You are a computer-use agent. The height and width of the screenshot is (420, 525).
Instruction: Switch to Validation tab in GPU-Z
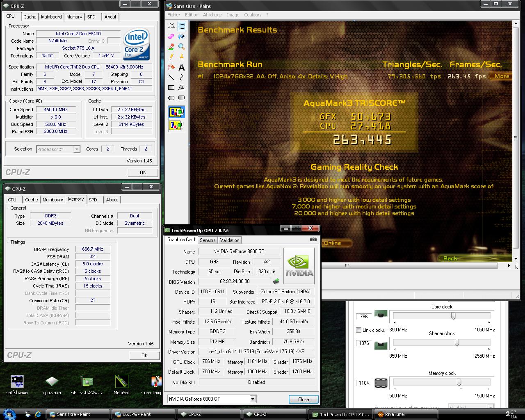[x=230, y=240]
